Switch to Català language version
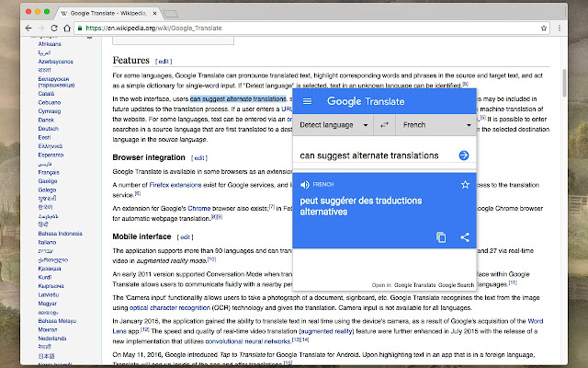Viewport: 588px width, 368px height. 46,94
